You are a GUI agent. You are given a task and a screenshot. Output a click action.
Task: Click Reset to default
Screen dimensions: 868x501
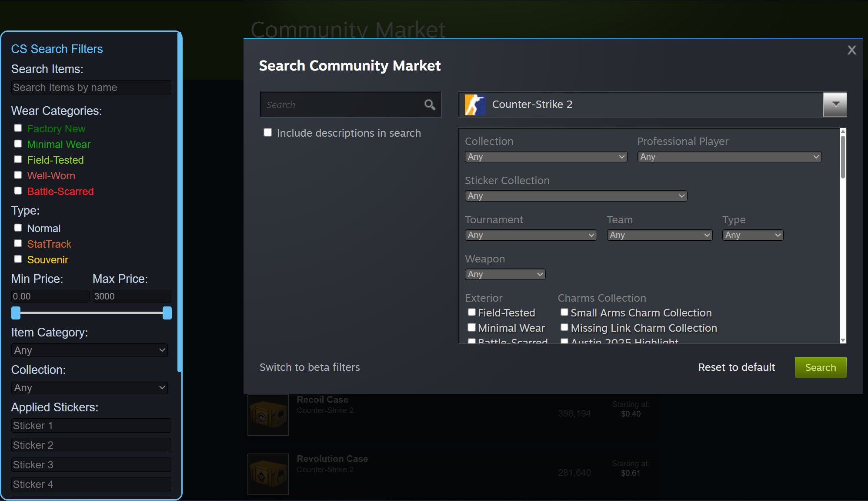point(736,367)
